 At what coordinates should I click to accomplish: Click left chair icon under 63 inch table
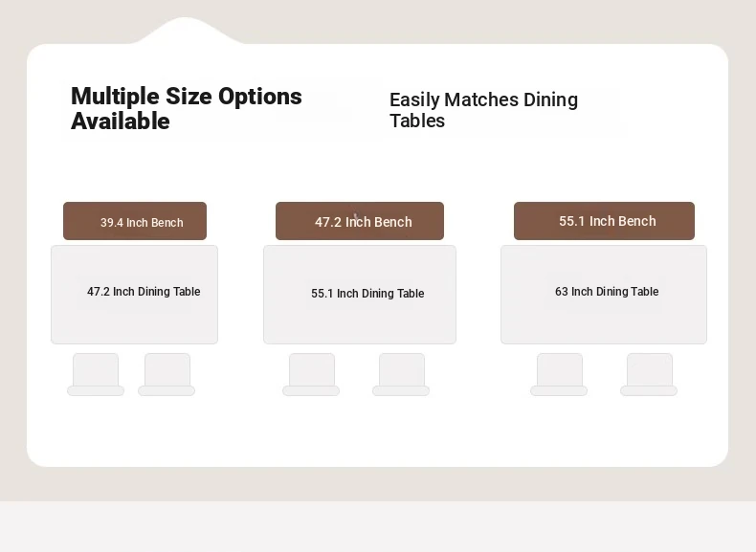(559, 375)
